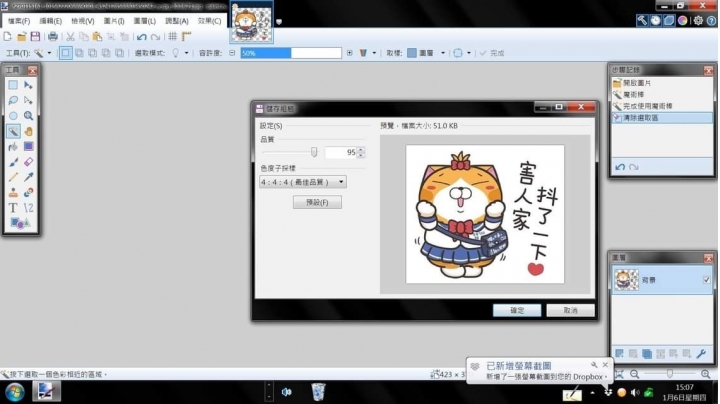The height and width of the screenshot is (404, 720).
Task: Enable Replace selection mode icon
Action: [x=66, y=53]
